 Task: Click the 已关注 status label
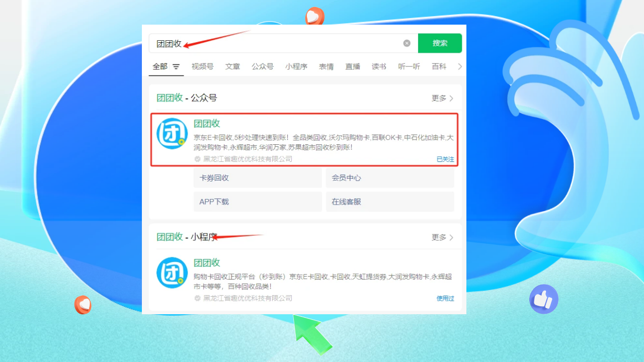[x=445, y=159]
